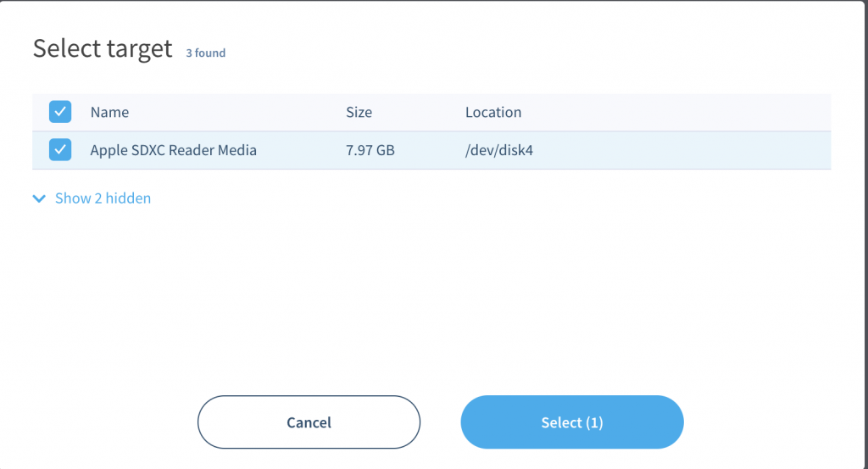Click the Apple SDXC Reader Media name
The width and height of the screenshot is (868, 469).
tap(173, 150)
